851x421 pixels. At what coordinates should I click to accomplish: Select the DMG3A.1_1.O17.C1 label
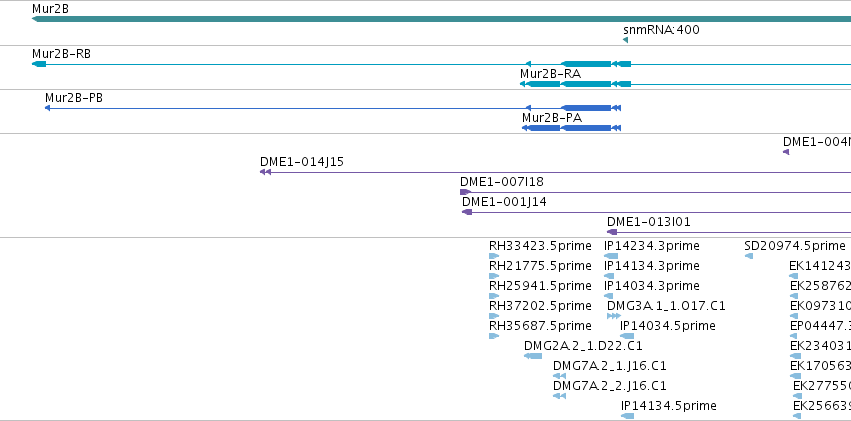pyautogui.click(x=666, y=306)
